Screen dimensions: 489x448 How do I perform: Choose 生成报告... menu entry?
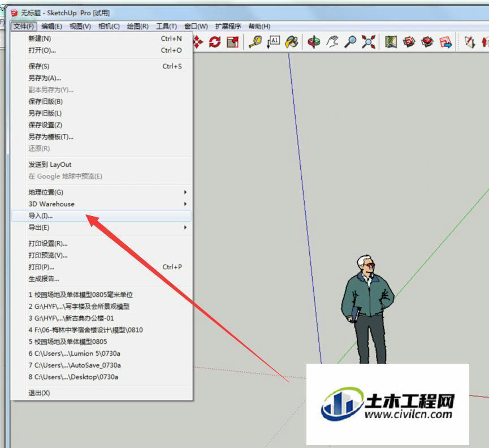(x=101, y=279)
